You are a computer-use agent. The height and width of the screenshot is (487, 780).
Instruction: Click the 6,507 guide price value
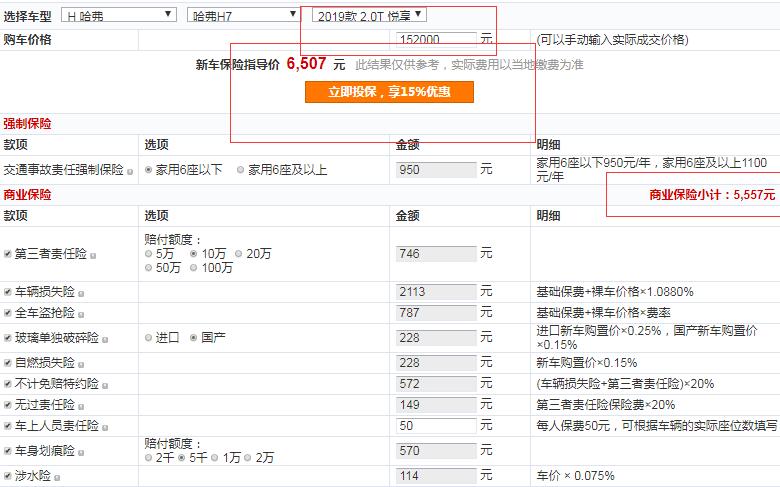point(306,64)
